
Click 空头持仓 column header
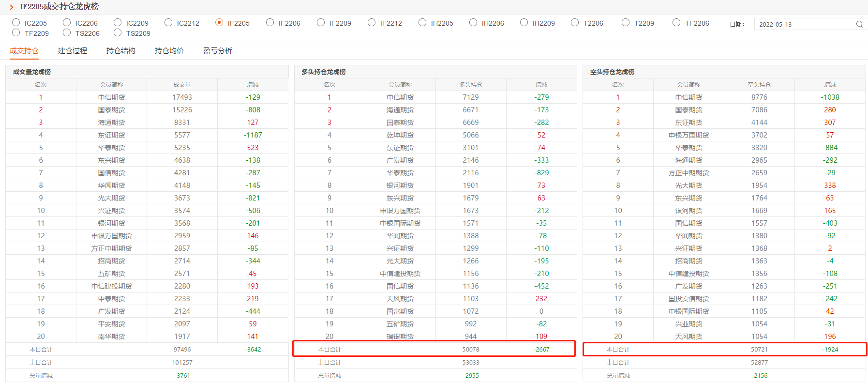pyautogui.click(x=759, y=85)
